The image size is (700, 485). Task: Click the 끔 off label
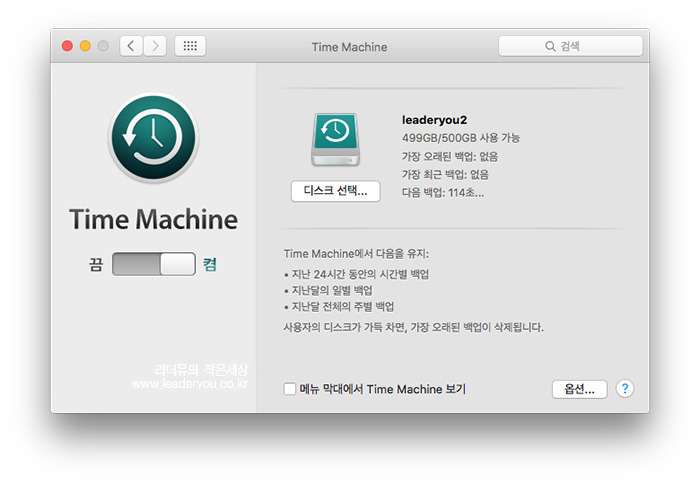96,264
